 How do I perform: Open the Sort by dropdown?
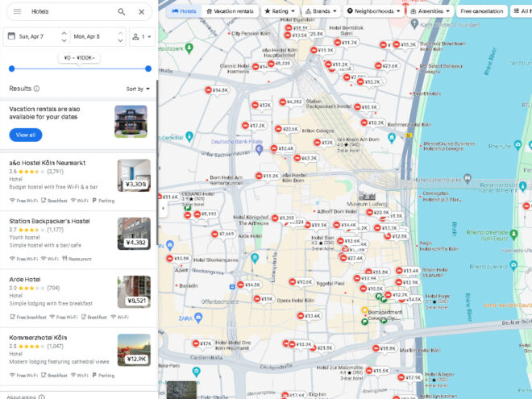pos(138,89)
